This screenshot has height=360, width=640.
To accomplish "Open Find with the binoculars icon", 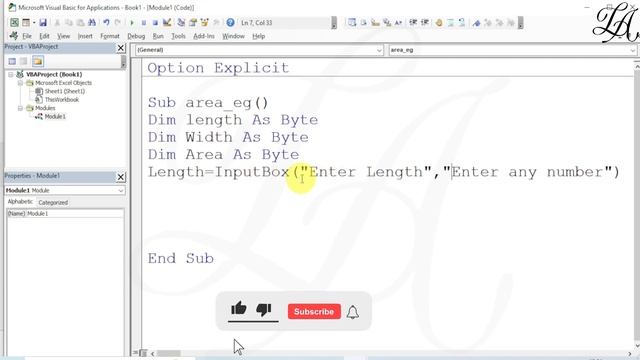I will point(92,23).
